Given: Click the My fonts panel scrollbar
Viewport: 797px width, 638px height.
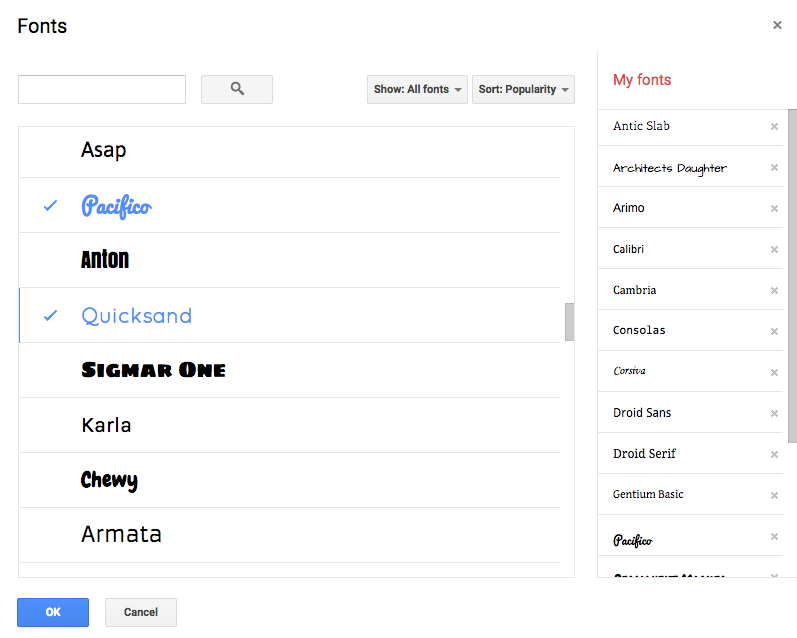Looking at the screenshot, I should coord(792,276).
